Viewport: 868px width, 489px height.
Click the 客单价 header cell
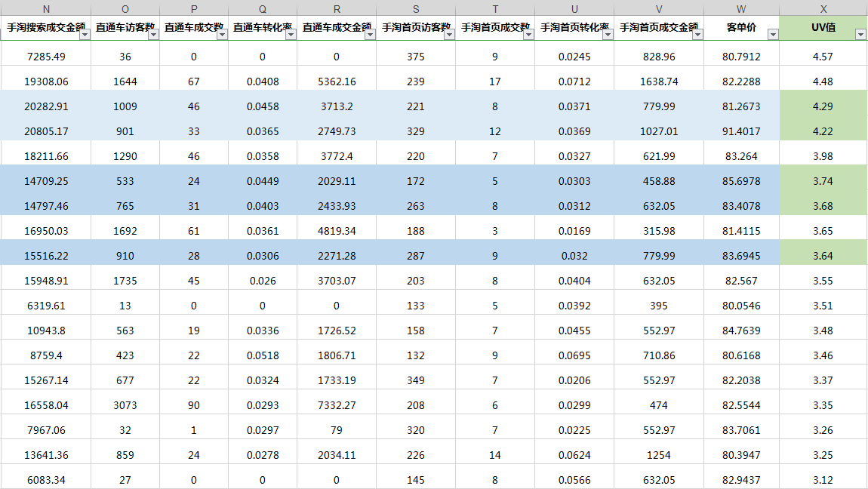click(741, 28)
